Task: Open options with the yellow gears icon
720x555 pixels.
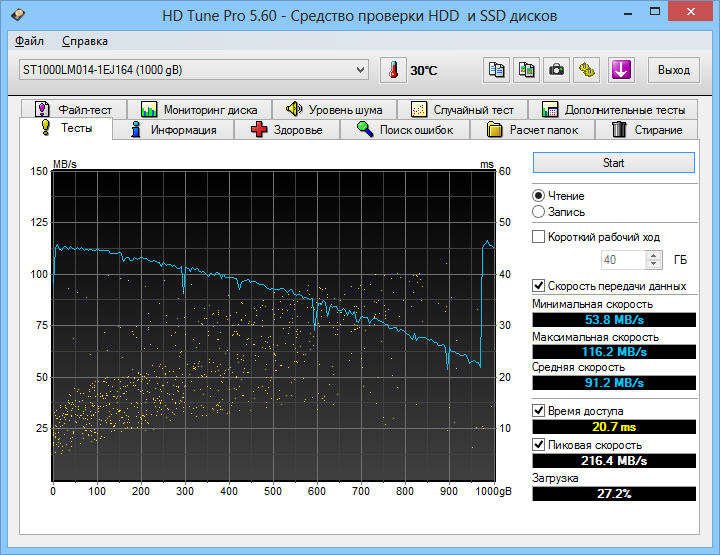Action: 588,70
